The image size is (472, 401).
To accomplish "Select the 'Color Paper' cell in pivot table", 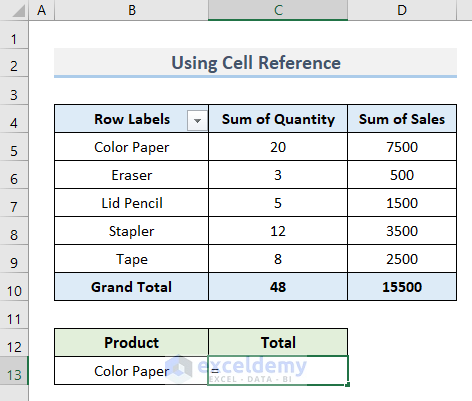I will (132, 147).
